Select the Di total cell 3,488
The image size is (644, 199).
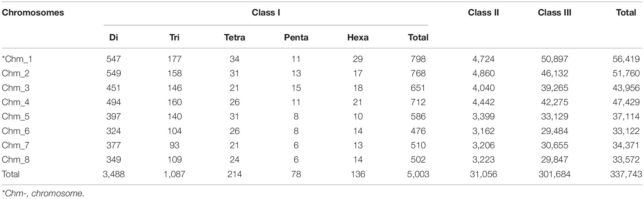click(x=113, y=174)
